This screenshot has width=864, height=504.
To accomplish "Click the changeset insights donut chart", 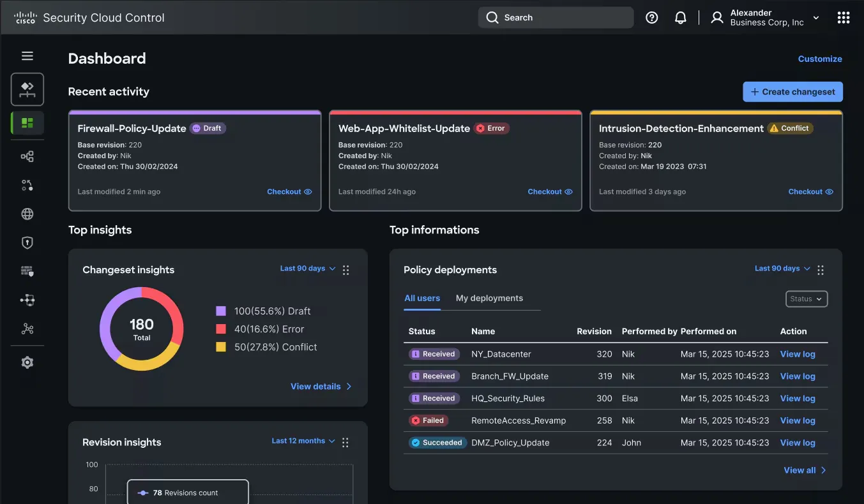I will pyautogui.click(x=141, y=329).
